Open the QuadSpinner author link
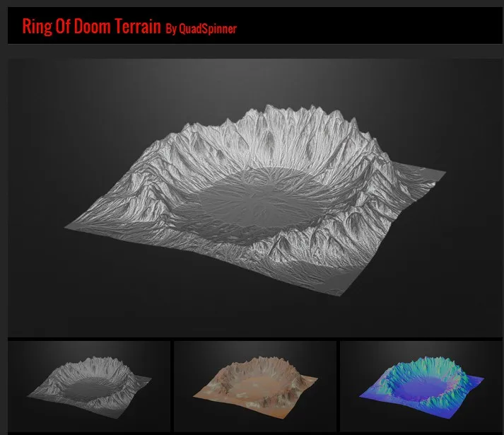 (209, 29)
